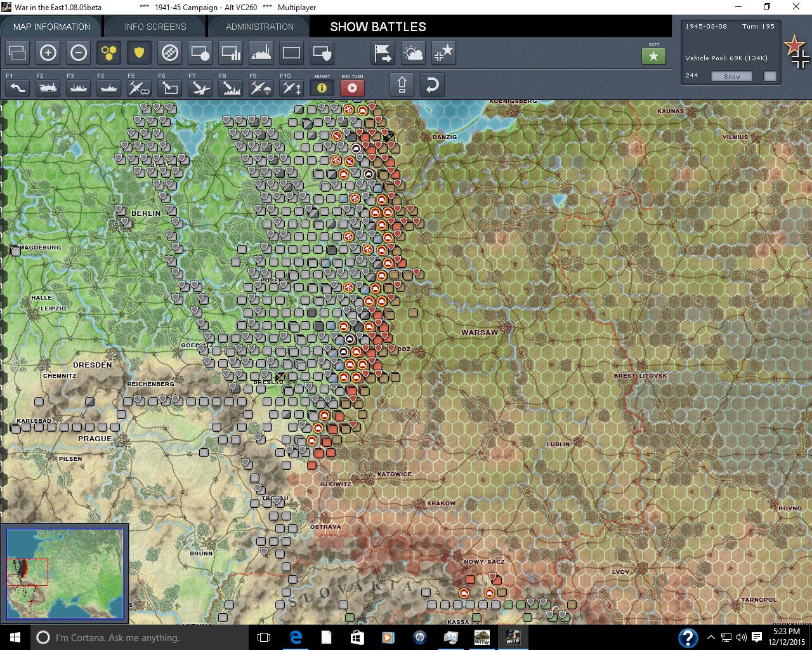This screenshot has width=812, height=650.
Task: Click the Snow weather button
Action: click(732, 76)
